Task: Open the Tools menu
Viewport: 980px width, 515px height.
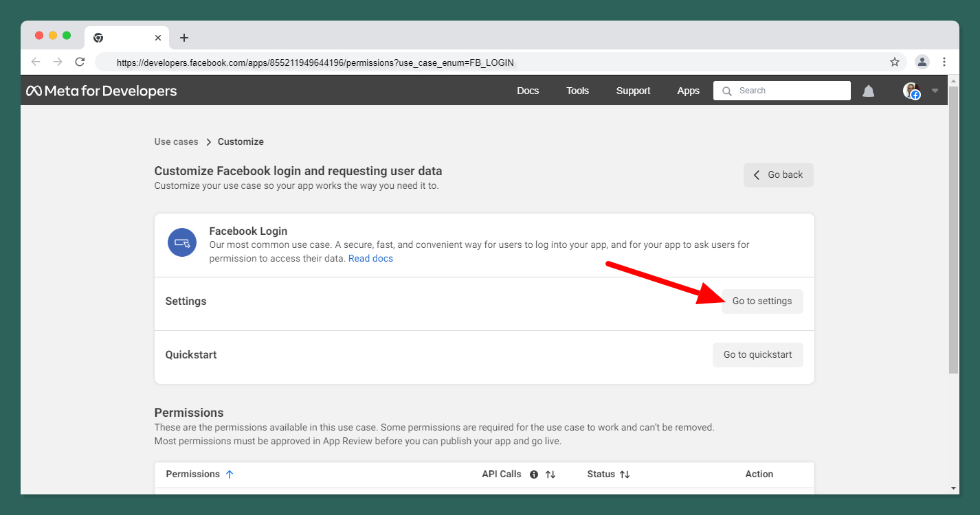Action: pyautogui.click(x=577, y=91)
